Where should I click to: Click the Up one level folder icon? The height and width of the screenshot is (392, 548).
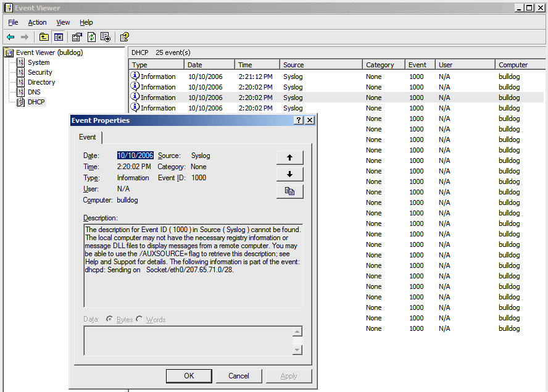coord(44,37)
